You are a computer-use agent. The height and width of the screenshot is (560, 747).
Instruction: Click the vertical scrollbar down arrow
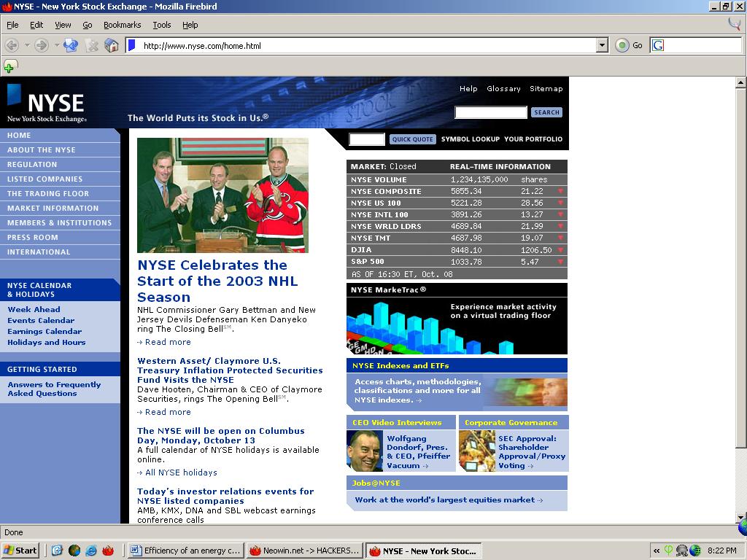(741, 518)
